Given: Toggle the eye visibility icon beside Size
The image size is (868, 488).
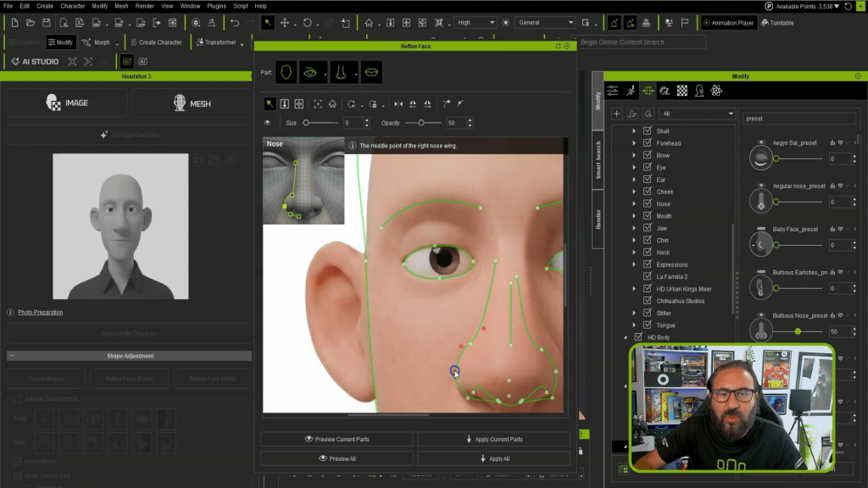Looking at the screenshot, I should coord(267,123).
